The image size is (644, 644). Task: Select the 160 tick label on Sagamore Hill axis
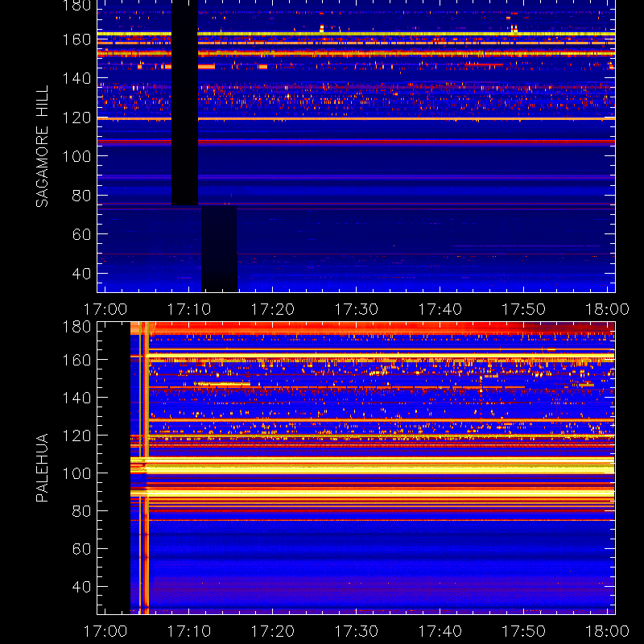(x=76, y=39)
